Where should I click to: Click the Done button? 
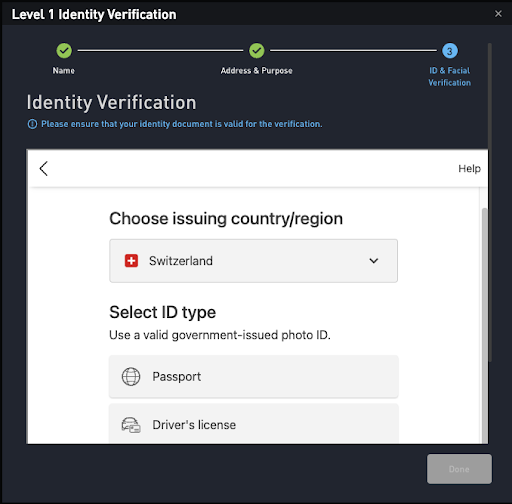tap(459, 469)
